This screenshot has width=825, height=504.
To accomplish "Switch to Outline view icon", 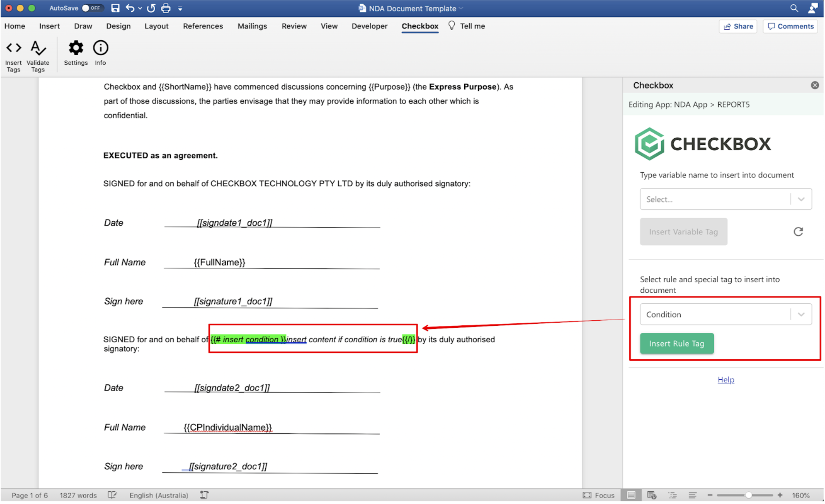I will click(672, 495).
